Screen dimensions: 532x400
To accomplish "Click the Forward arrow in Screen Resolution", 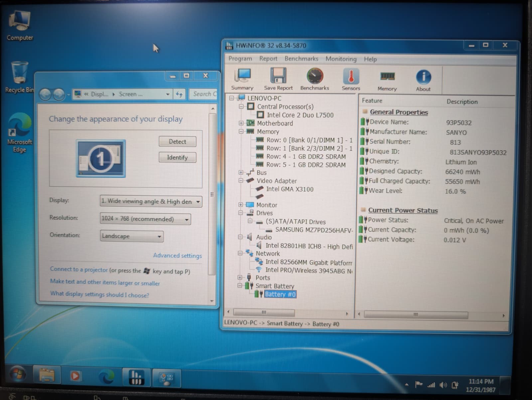I will click(x=59, y=94).
